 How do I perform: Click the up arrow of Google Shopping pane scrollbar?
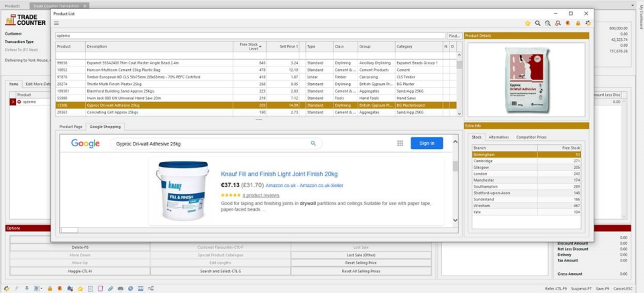[x=455, y=142]
